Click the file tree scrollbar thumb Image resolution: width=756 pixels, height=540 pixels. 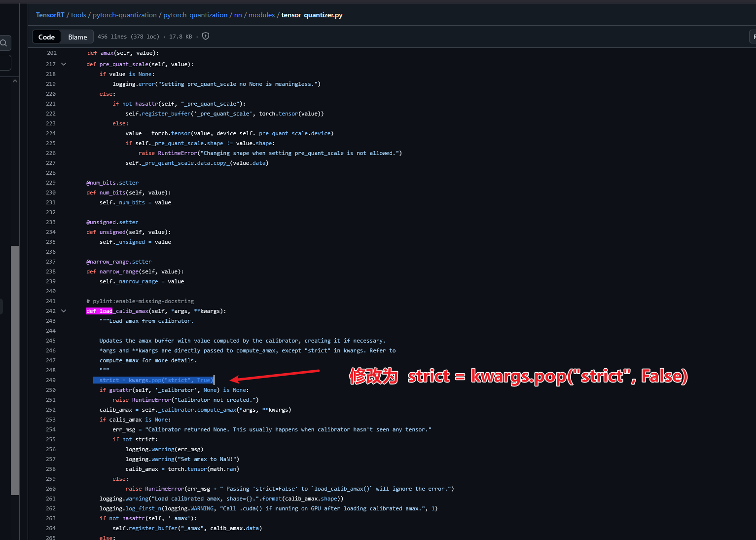coord(15,370)
